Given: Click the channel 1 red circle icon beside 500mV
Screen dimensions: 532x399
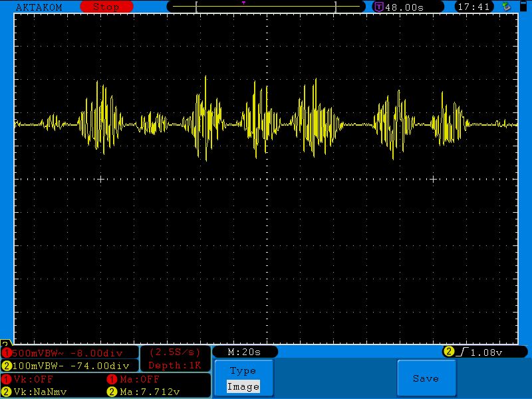Looking at the screenshot, I should click(7, 353).
